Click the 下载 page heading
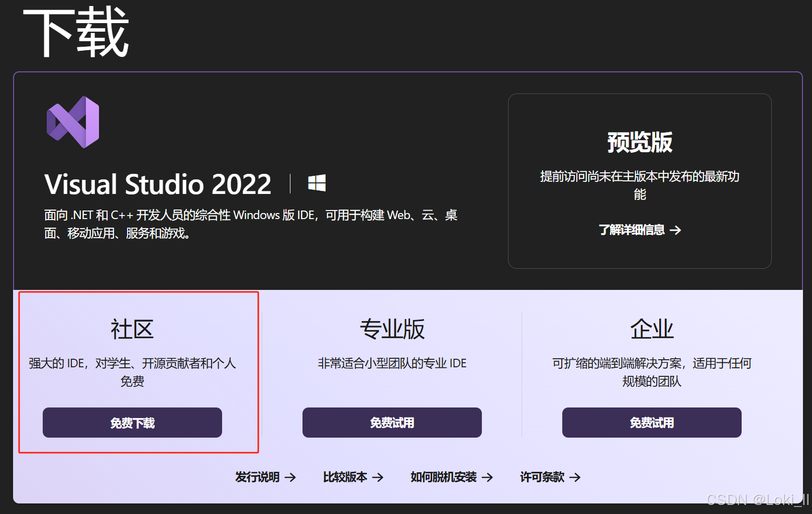The width and height of the screenshot is (812, 514). (76, 32)
